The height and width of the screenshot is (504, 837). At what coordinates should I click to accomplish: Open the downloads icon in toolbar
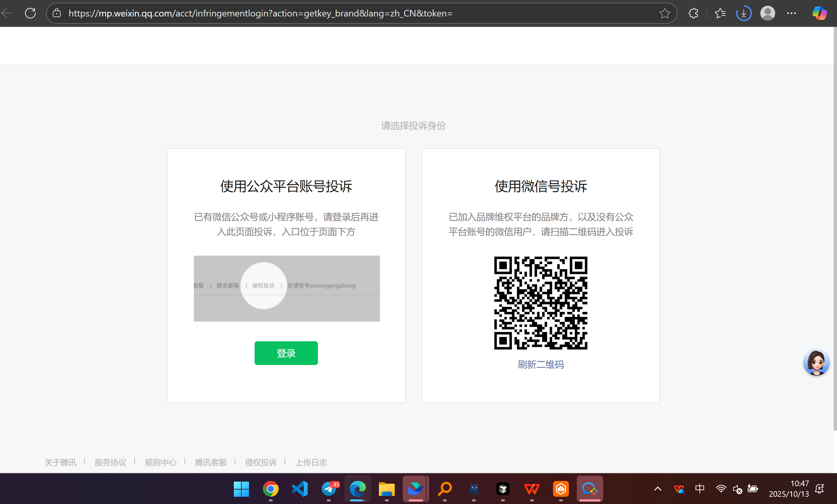tap(743, 13)
